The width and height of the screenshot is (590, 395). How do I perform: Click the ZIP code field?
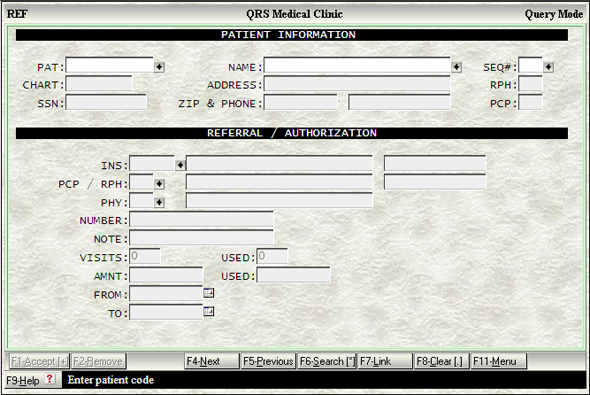(301, 102)
